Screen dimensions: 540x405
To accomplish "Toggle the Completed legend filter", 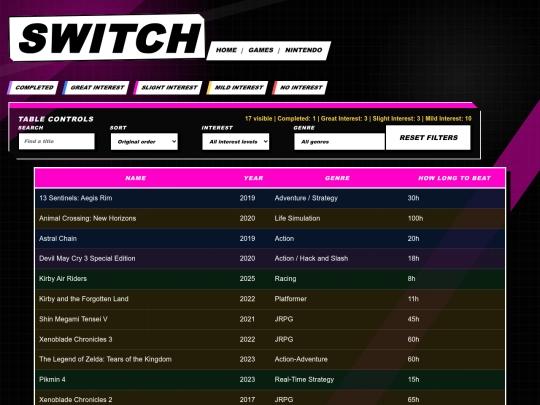I will click(x=33, y=87).
